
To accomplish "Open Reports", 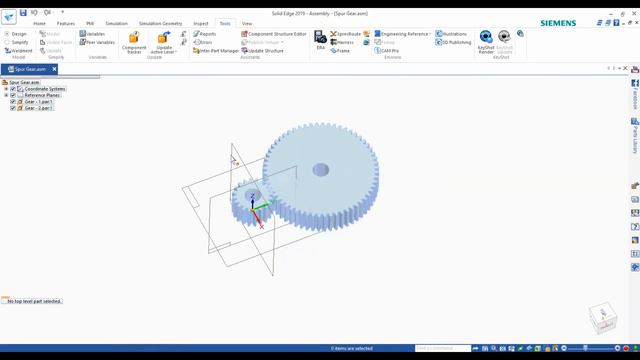I will (x=204, y=34).
